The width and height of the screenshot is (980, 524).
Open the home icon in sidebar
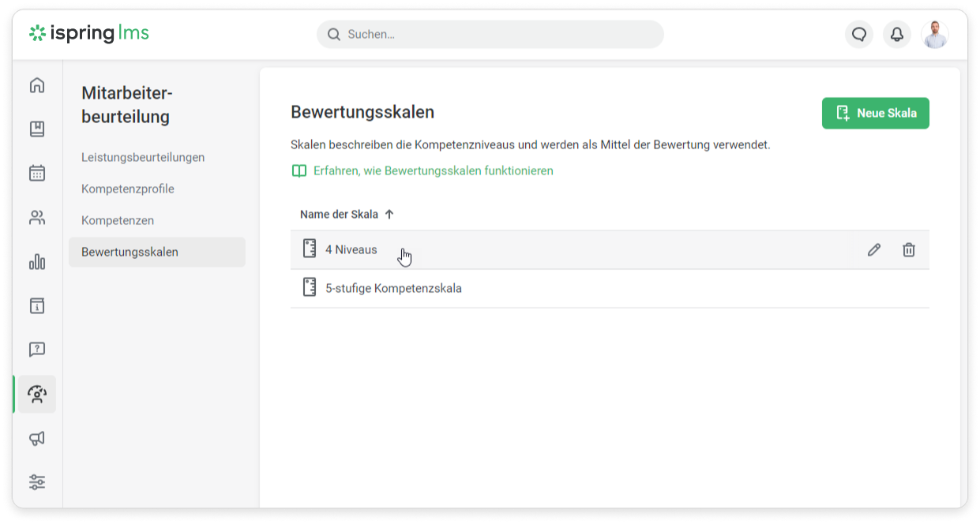[x=37, y=85]
